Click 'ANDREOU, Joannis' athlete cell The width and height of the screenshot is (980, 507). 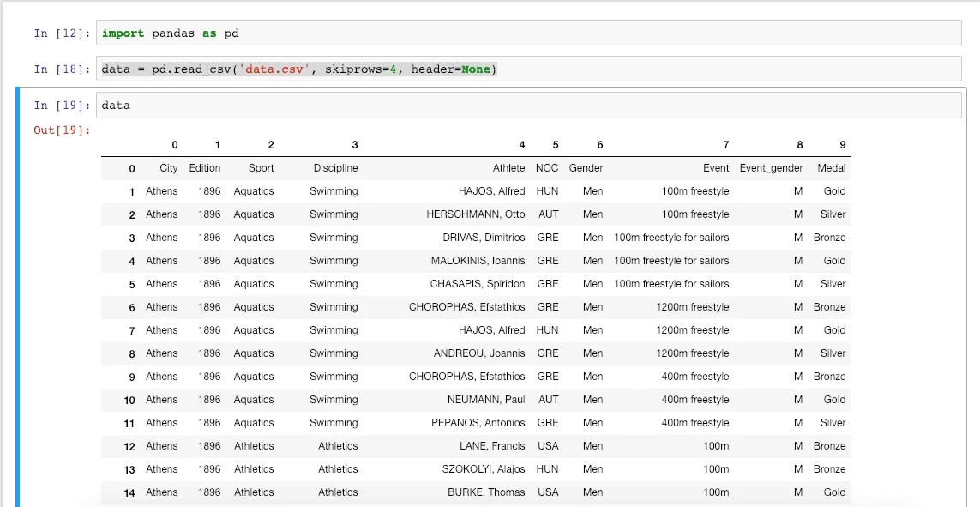coord(479,353)
